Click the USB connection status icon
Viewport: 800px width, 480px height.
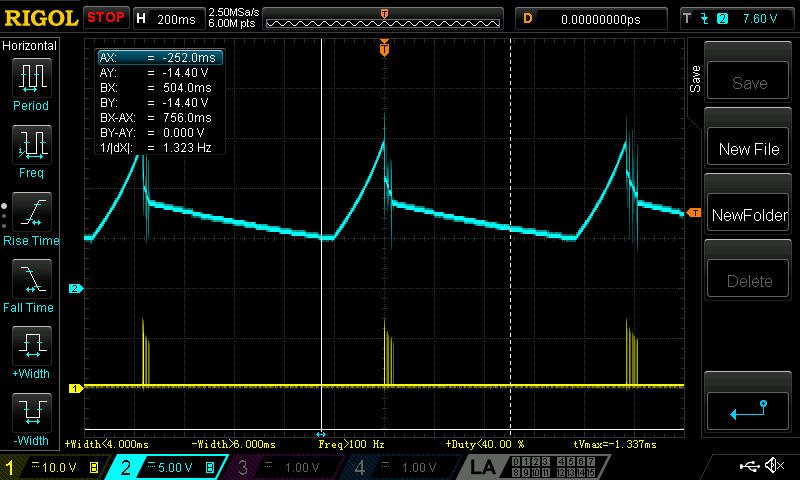(x=750, y=465)
